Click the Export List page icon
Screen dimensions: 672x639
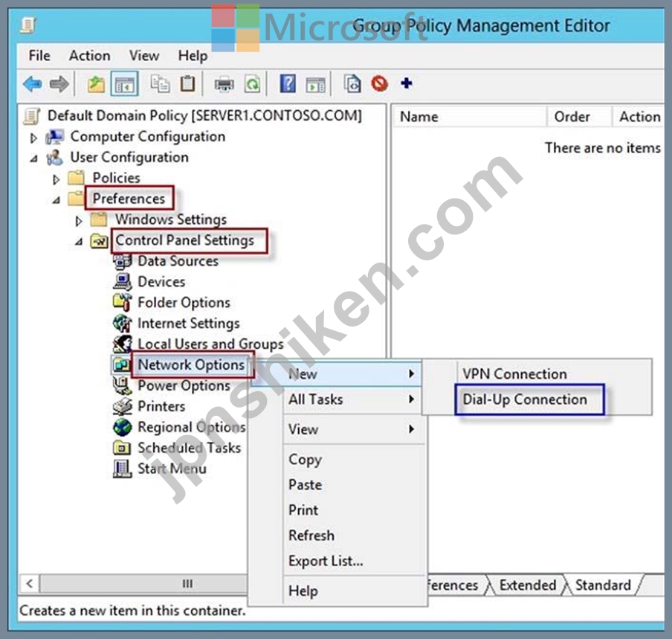tap(352, 83)
